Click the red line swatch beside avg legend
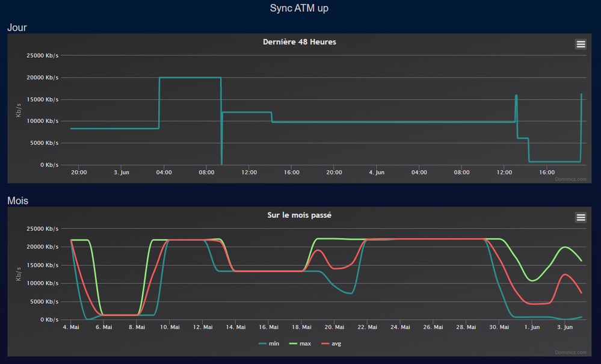 coord(324,344)
